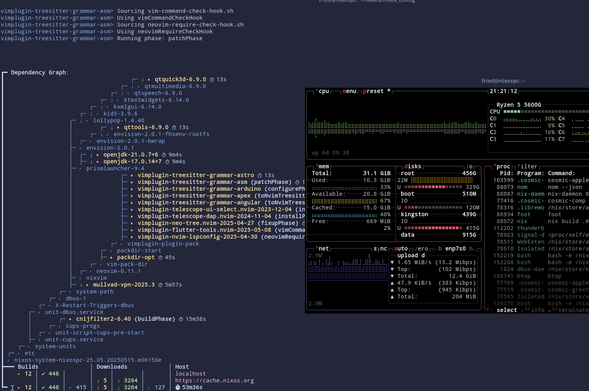Click the X-Restart-Triggers-dbus node
The height and width of the screenshot is (391, 589).
pos(95,305)
